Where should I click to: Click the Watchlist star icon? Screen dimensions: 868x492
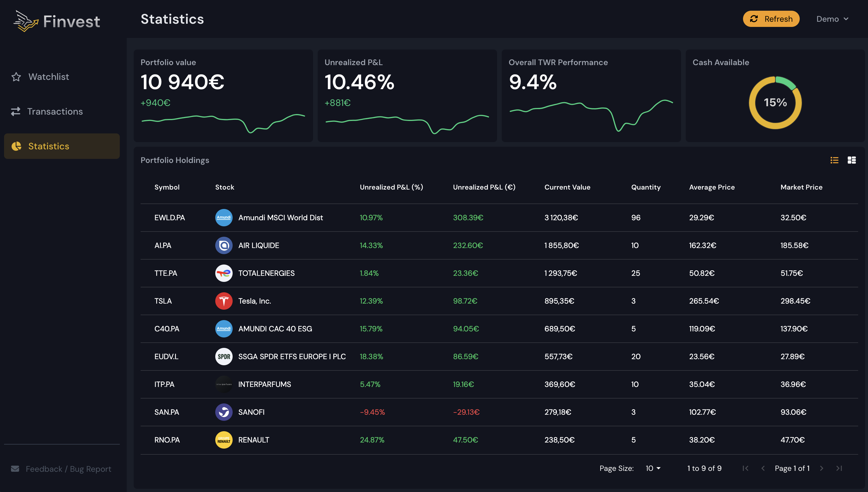(x=16, y=77)
